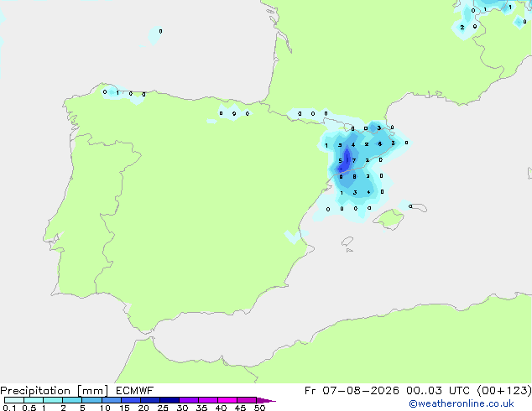Viewport: 532px width, 411px height.
Task: Click the isolated 0 value in Bay of Biscay
Action: (x=160, y=31)
